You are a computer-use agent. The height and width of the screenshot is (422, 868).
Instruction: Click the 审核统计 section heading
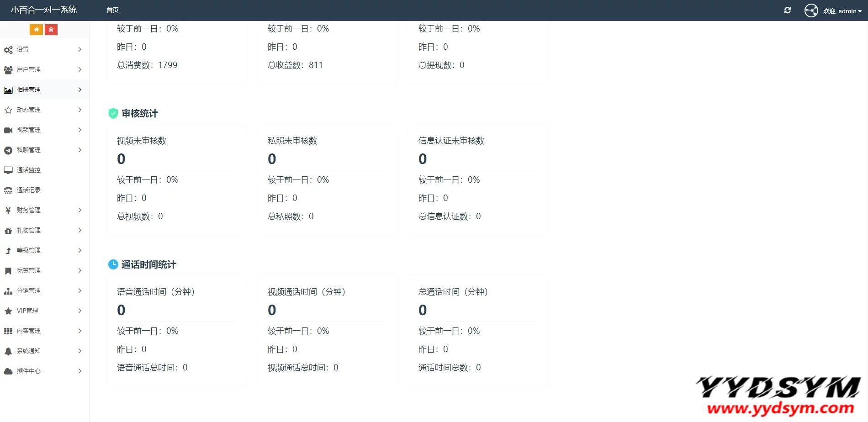click(x=140, y=113)
